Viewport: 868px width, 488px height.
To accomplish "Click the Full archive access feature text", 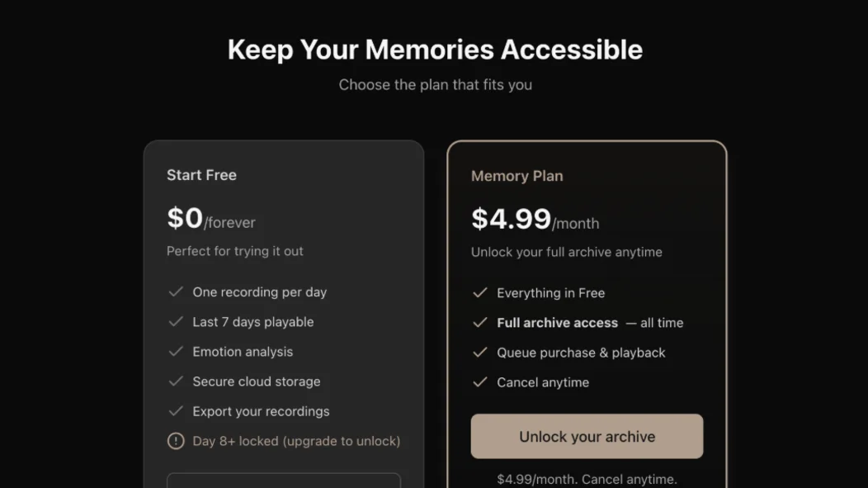I will pyautogui.click(x=557, y=323).
